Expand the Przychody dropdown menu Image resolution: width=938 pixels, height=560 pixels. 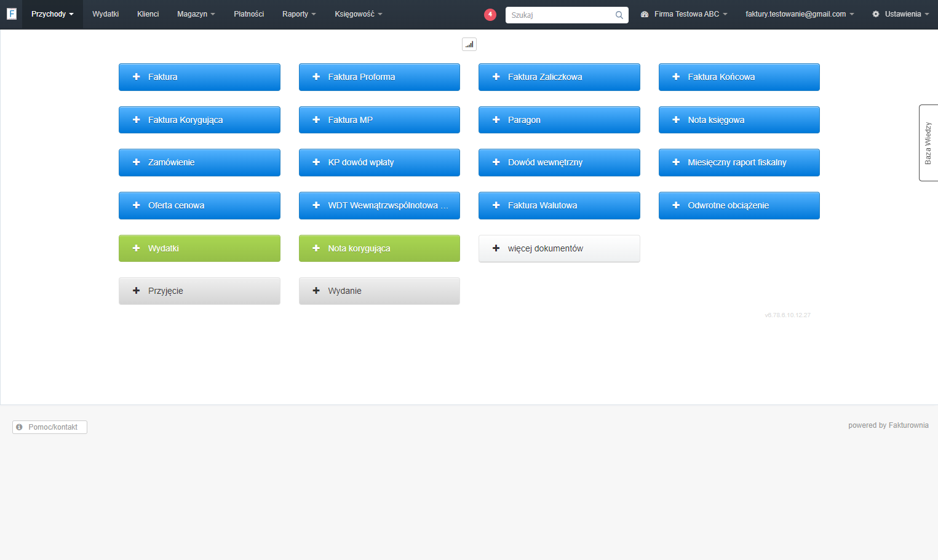[52, 14]
